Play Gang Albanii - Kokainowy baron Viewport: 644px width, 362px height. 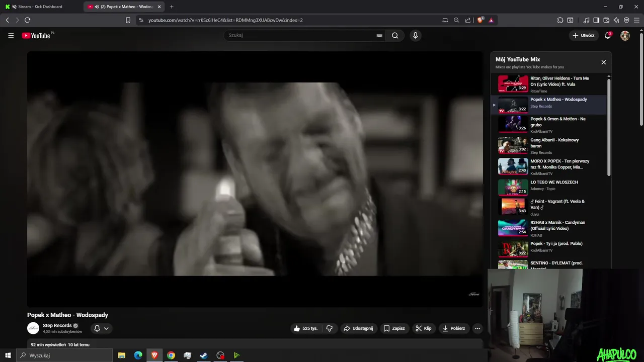click(548, 146)
